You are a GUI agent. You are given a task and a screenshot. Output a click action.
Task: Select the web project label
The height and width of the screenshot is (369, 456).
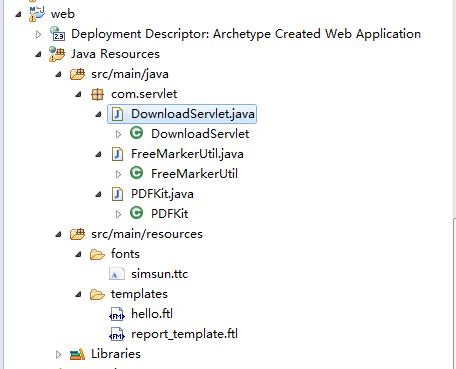click(63, 14)
